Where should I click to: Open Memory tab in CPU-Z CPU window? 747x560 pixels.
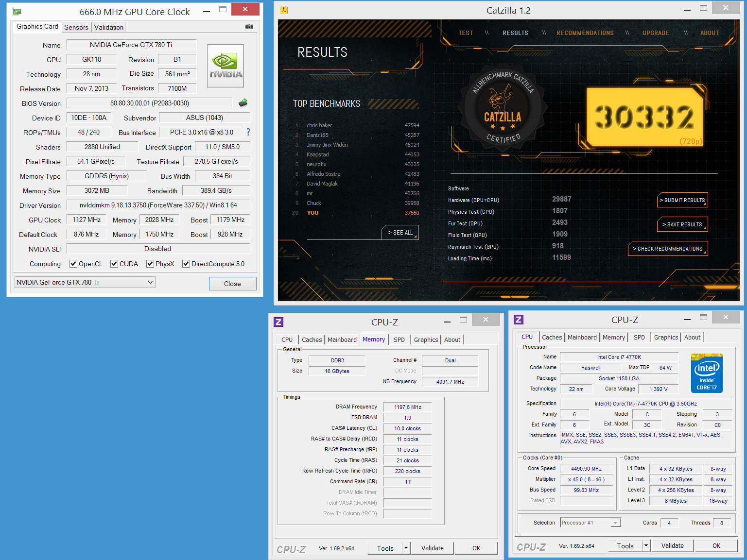click(614, 337)
